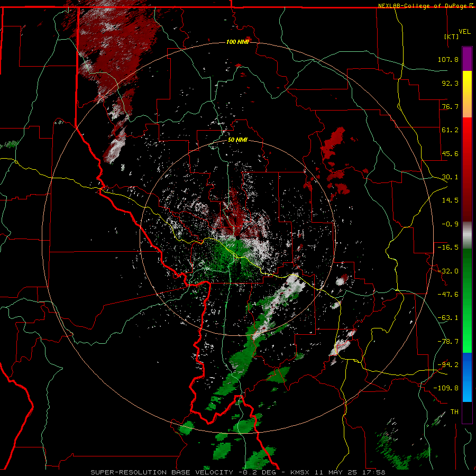Click the 61.2 velocity scale value
Image resolution: width=476 pixels, height=476 pixels.
coord(450,130)
